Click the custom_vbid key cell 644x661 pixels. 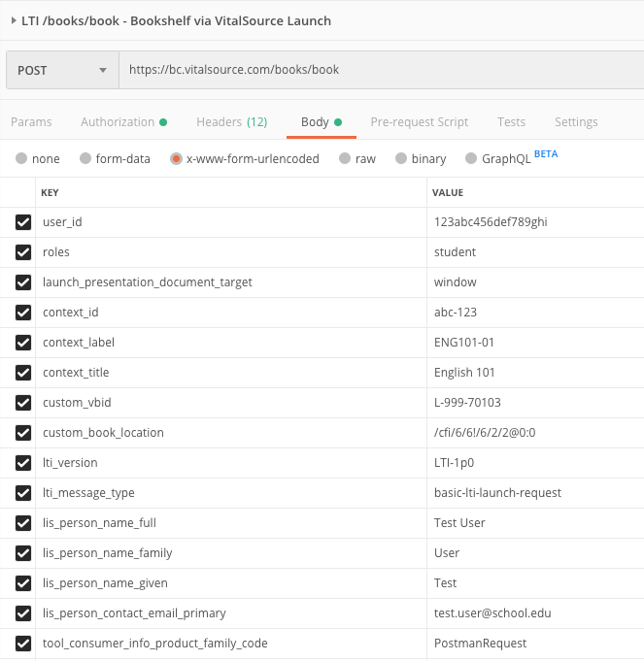tap(231, 403)
